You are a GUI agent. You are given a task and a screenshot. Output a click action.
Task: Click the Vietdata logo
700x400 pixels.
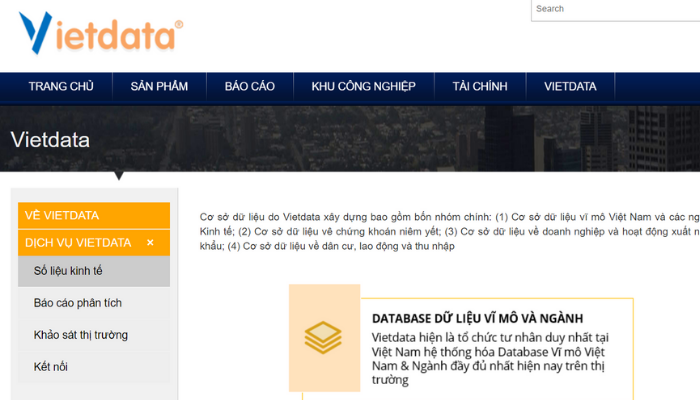tap(101, 33)
